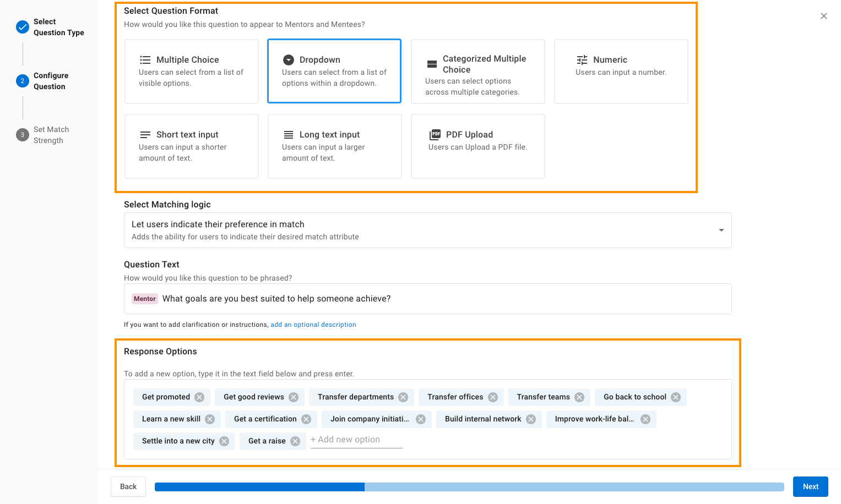
Task: Click the wizard progress bar
Action: point(469,487)
